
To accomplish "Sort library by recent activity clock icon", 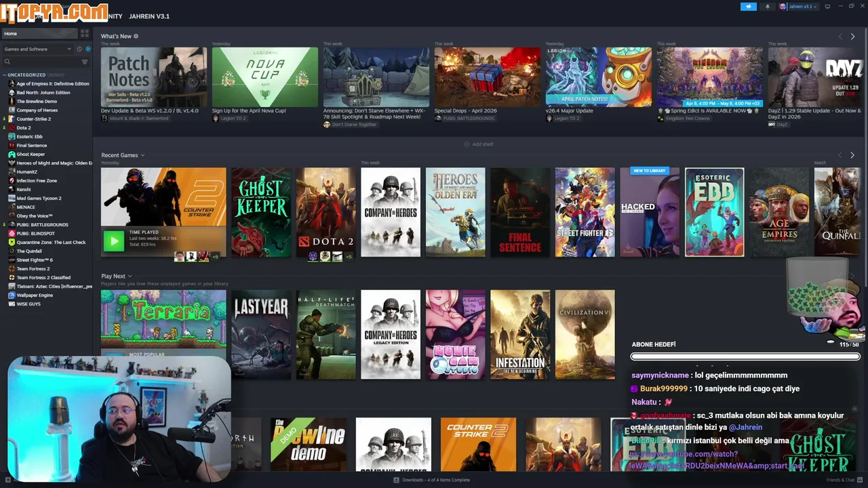I will [79, 49].
